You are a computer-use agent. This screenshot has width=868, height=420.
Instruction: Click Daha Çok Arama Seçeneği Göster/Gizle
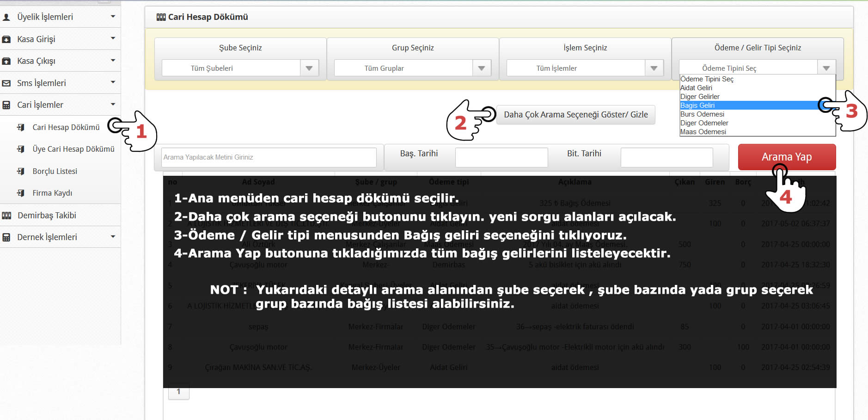[575, 115]
